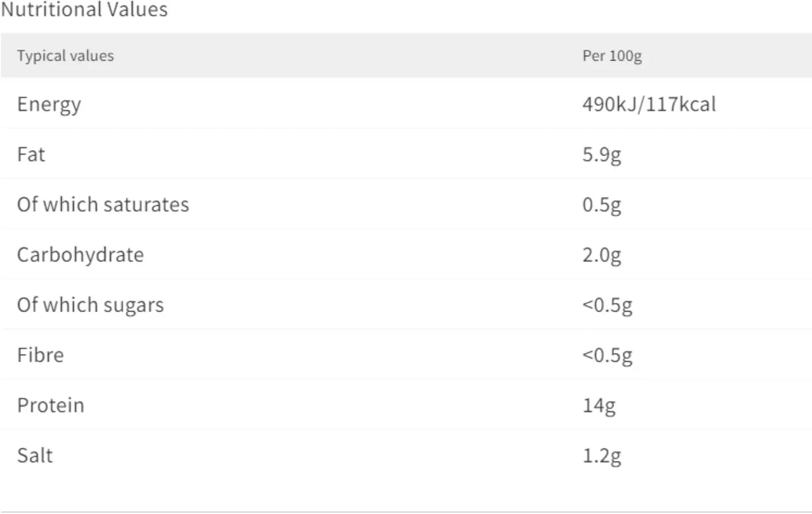Select the Of which saturates label
The width and height of the screenshot is (812, 514).
coord(103,205)
